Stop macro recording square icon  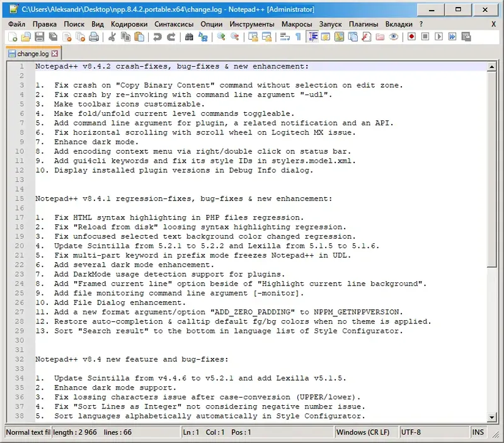[425, 37]
